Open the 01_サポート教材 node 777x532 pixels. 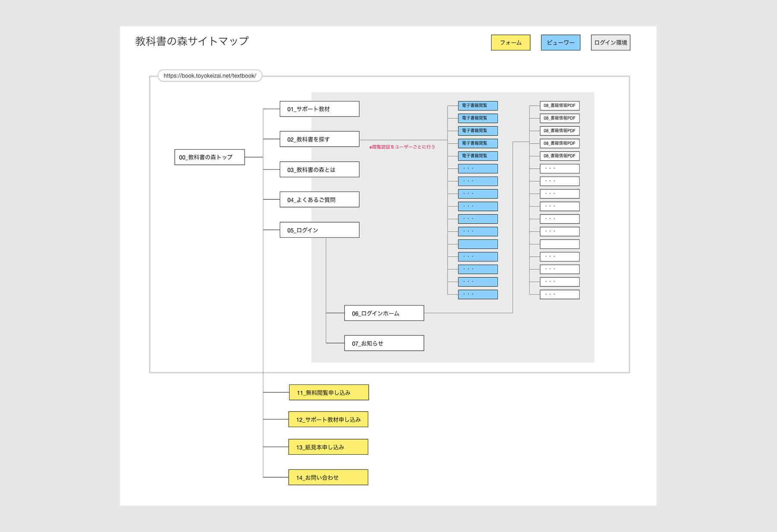pos(319,109)
